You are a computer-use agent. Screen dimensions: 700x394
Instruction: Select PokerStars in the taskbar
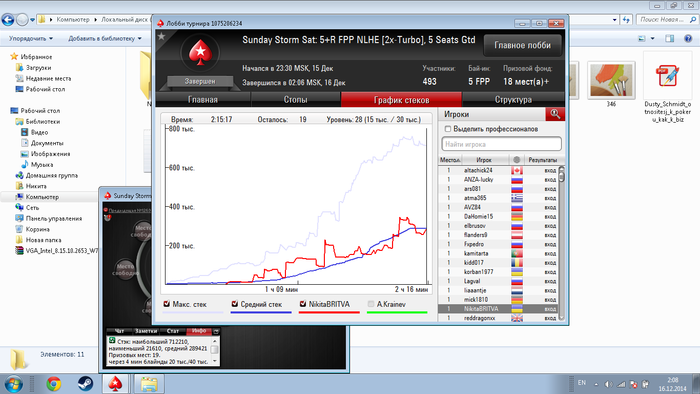click(x=116, y=384)
